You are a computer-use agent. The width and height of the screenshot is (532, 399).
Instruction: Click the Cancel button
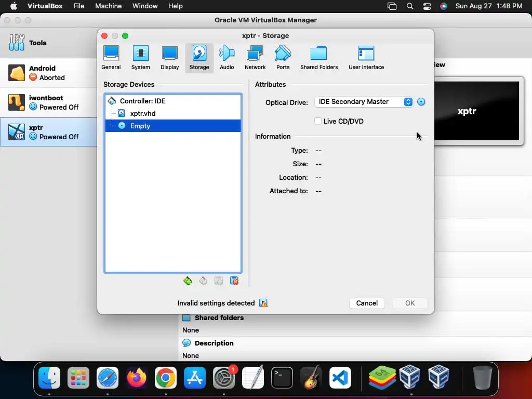[367, 303]
